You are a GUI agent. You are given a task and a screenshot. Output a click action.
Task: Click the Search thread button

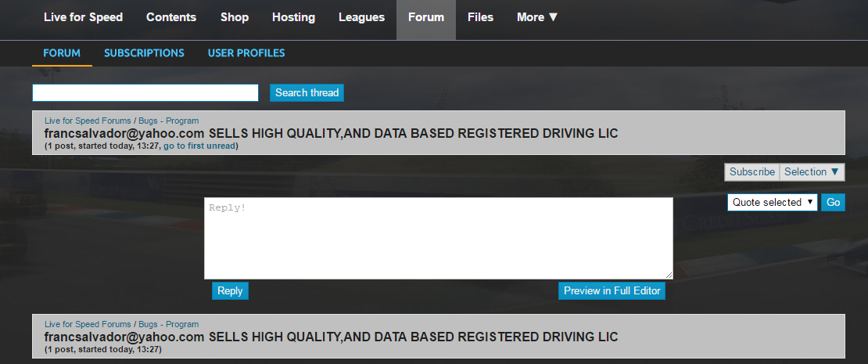[x=307, y=92]
